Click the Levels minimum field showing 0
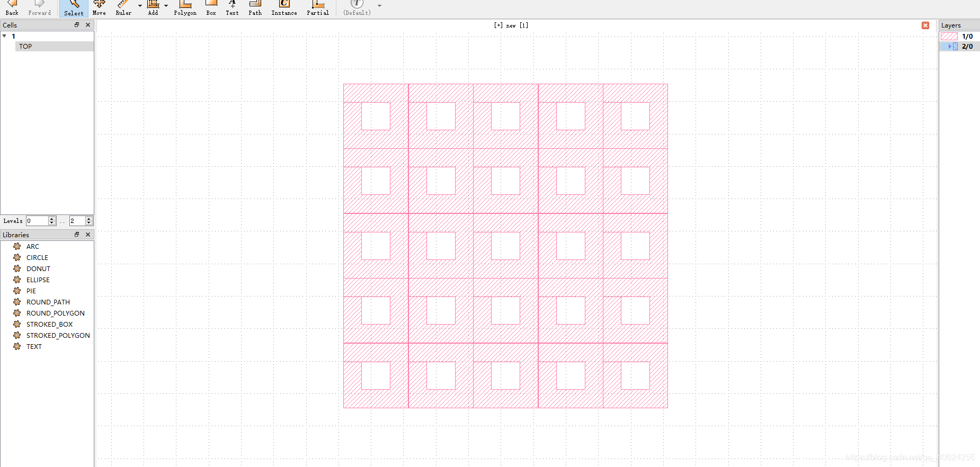The image size is (980, 467). click(37, 221)
